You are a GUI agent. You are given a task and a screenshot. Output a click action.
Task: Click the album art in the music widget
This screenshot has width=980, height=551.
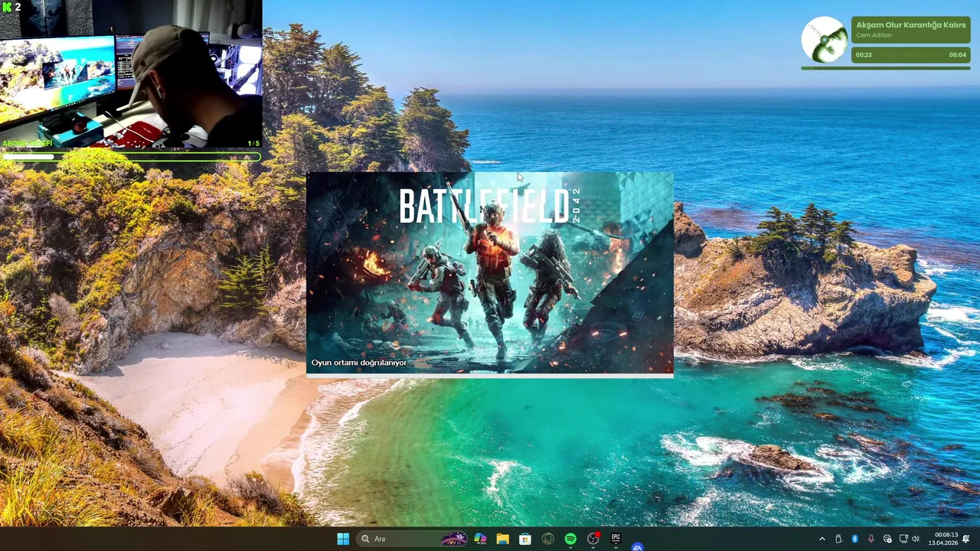click(x=825, y=40)
